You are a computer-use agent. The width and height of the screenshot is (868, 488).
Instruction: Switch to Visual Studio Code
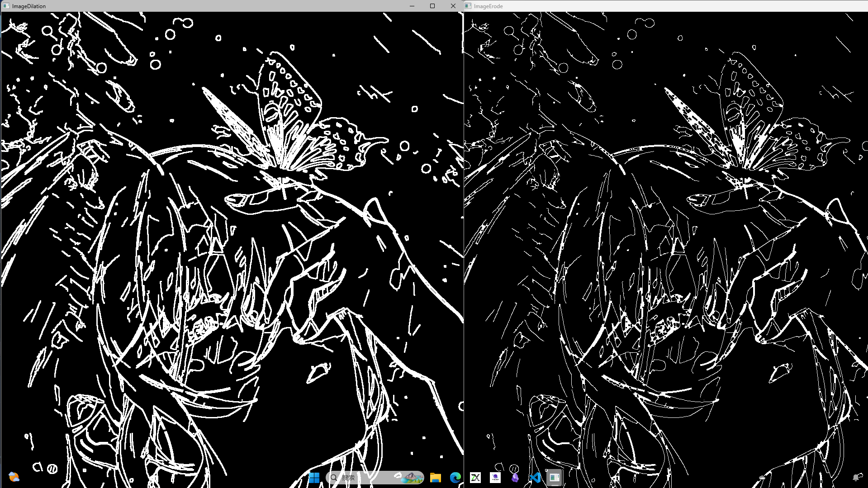[535, 478]
